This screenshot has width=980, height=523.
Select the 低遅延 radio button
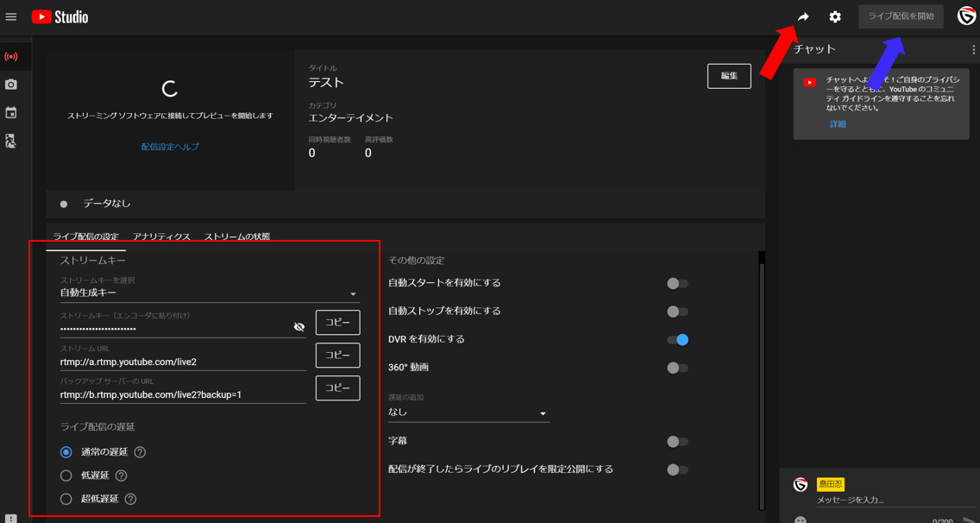click(x=66, y=476)
